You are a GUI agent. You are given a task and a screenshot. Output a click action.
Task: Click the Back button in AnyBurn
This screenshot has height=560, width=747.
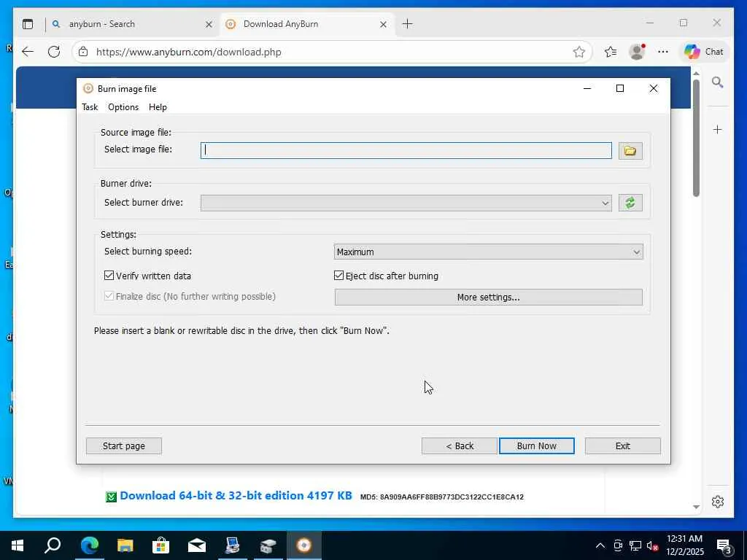[460, 446]
